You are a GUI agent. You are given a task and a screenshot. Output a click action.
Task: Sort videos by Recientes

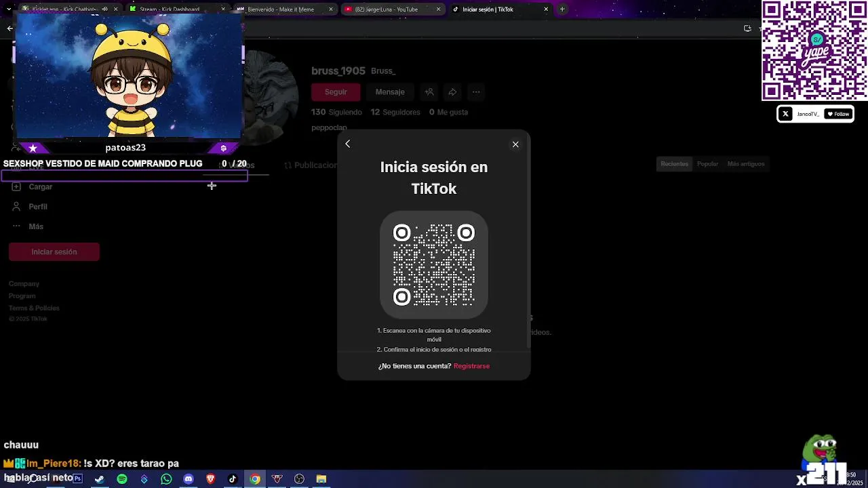674,164
